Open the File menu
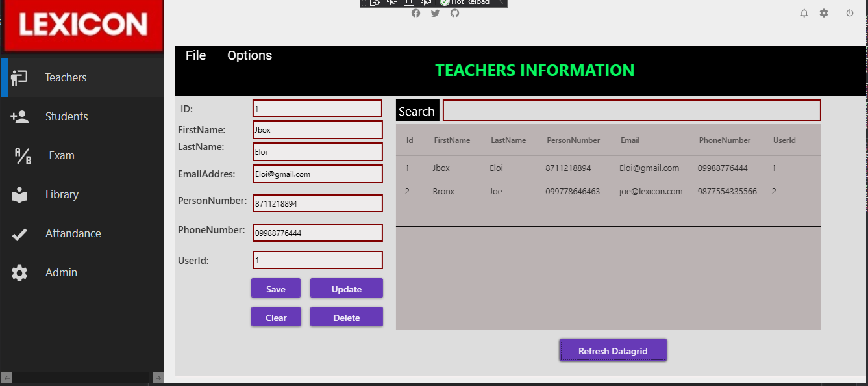 (x=195, y=55)
